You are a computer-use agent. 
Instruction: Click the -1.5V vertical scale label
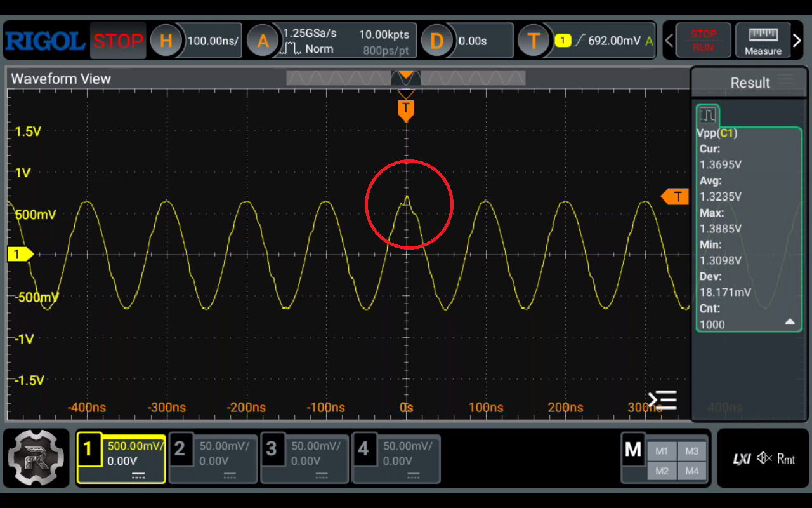pos(29,380)
